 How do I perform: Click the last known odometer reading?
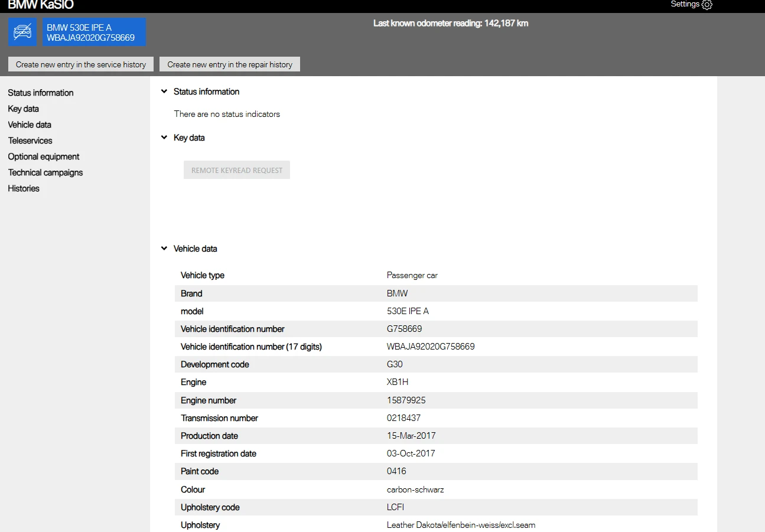(x=451, y=24)
